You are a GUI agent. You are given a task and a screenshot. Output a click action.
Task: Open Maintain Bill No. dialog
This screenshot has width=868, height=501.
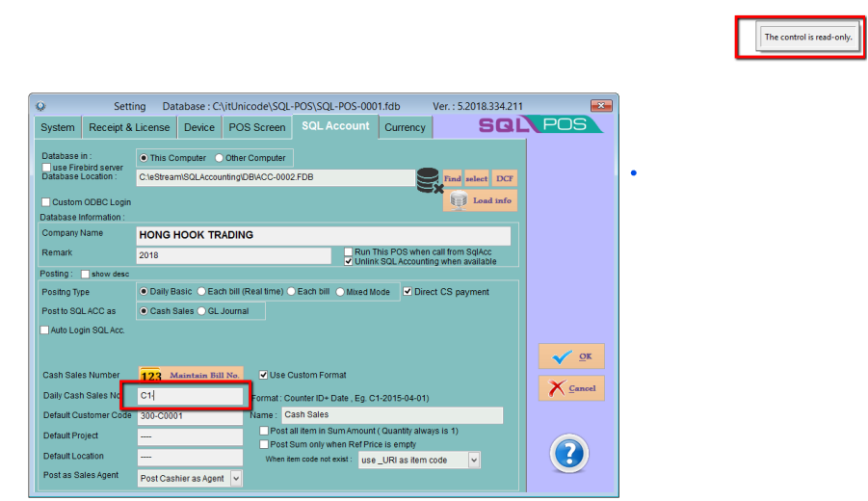(191, 375)
